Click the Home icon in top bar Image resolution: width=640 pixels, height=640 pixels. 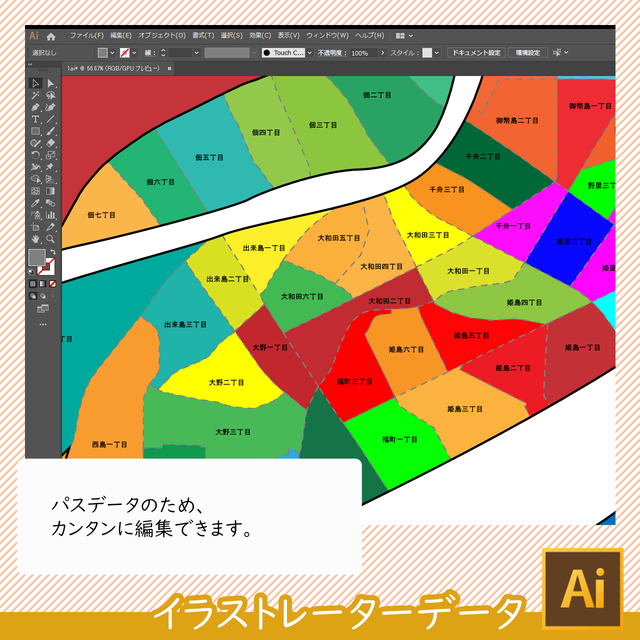[x=51, y=37]
